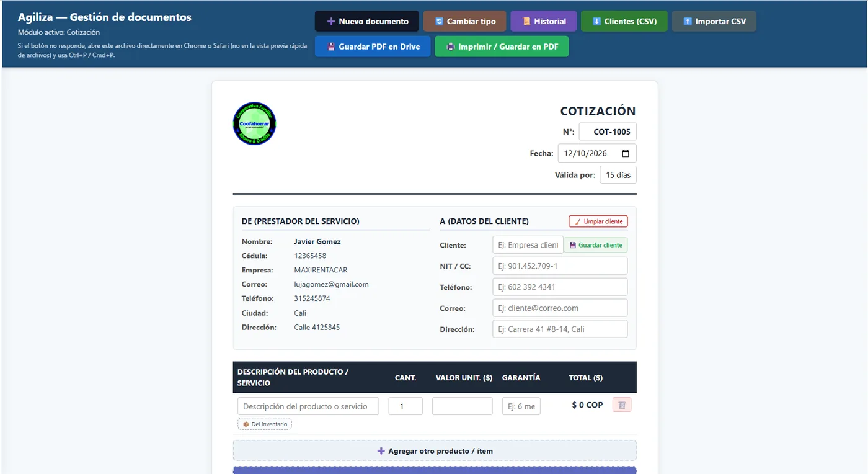Download clients with Clientes (CSV)
Screen dimensions: 868x474
[624, 21]
